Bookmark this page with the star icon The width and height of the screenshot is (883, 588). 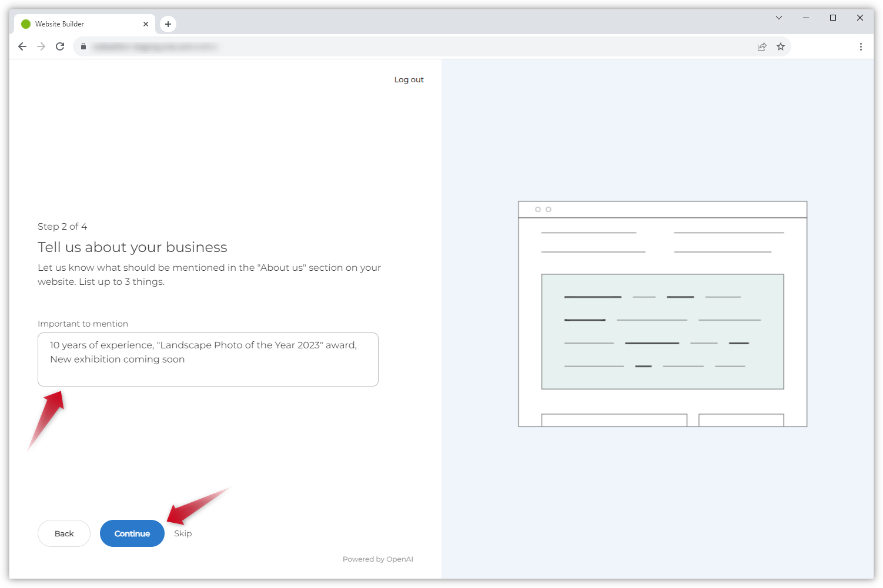pyautogui.click(x=781, y=47)
